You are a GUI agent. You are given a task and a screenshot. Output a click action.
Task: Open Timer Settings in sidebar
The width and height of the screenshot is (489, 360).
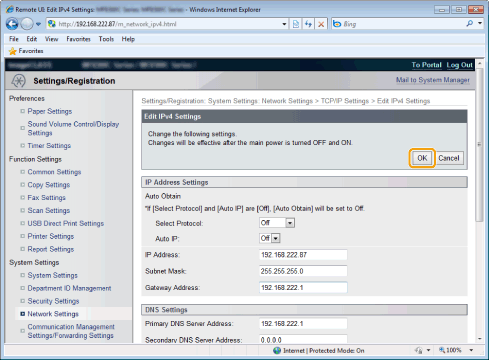pyautogui.click(x=49, y=146)
